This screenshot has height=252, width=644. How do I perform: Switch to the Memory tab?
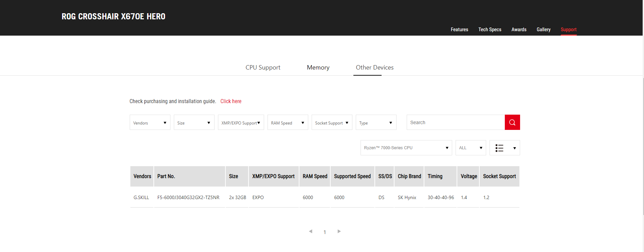coord(318,67)
